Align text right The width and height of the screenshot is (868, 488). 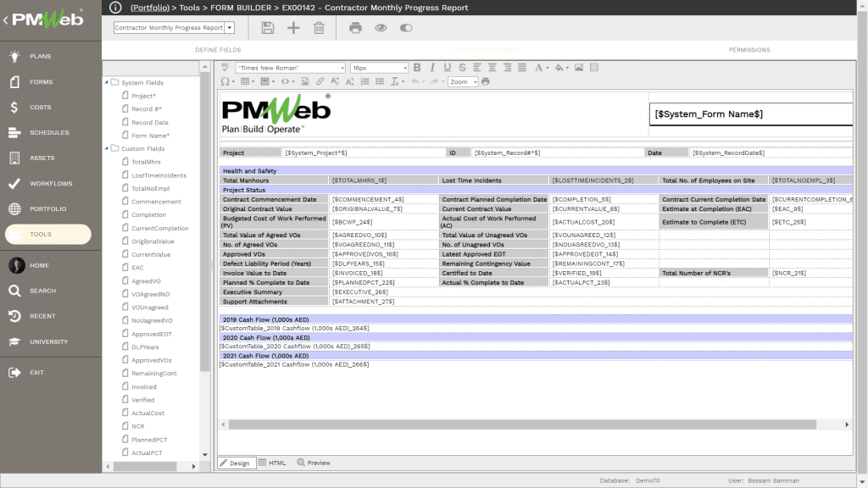tap(507, 68)
